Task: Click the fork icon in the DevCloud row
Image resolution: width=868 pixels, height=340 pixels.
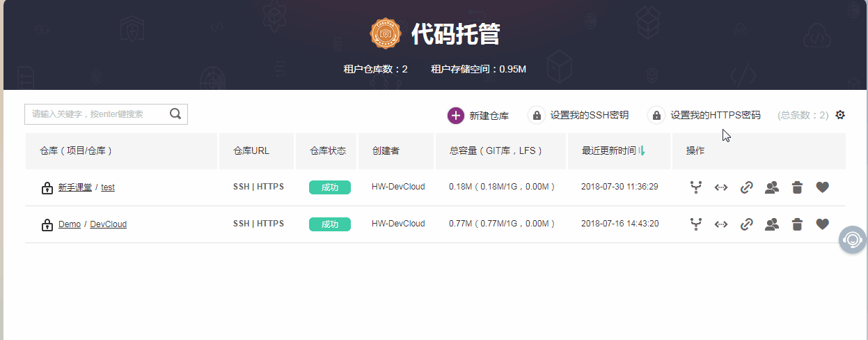Action: tap(695, 224)
